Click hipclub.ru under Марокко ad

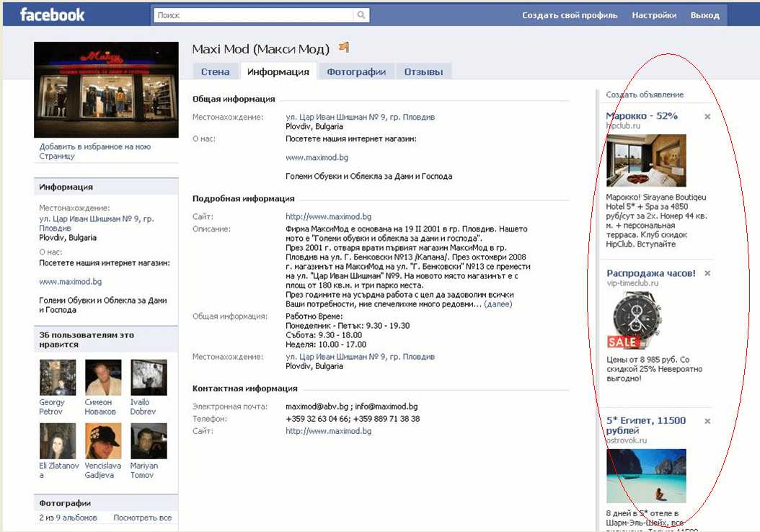(623, 125)
